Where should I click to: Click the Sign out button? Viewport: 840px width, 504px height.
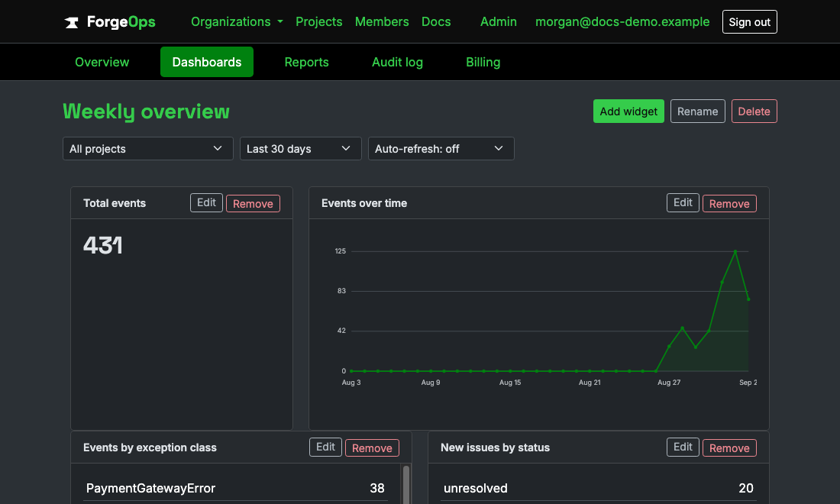point(749,22)
